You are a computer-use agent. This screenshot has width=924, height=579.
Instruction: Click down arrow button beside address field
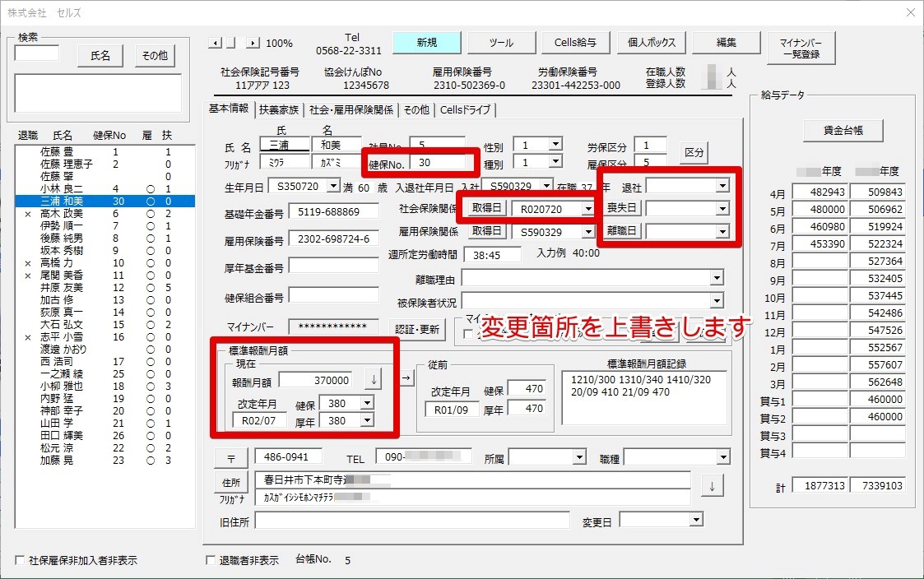click(x=712, y=487)
